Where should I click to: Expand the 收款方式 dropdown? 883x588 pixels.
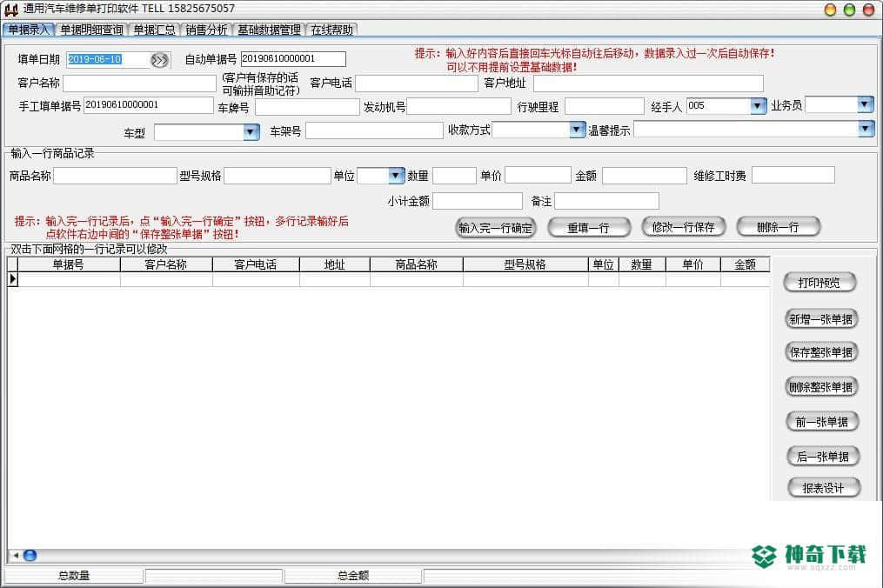coord(577,130)
